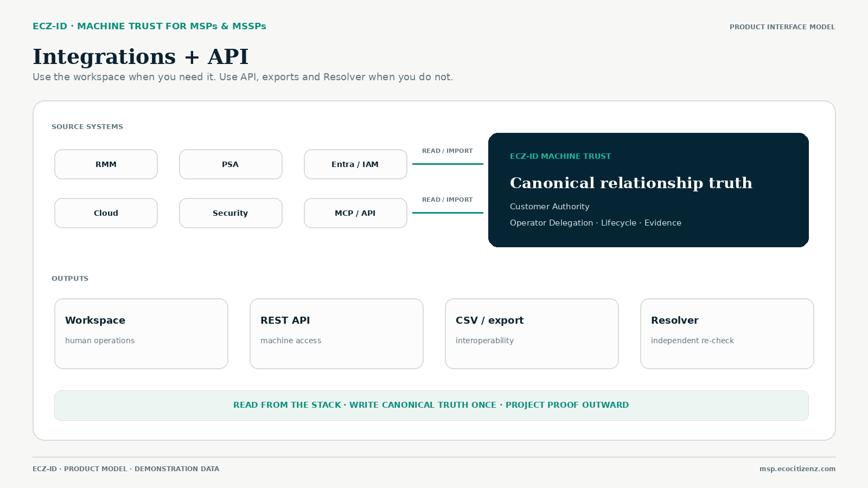
Task: Click the 'READ FROM THE STACK' green banner
Action: [431, 406]
